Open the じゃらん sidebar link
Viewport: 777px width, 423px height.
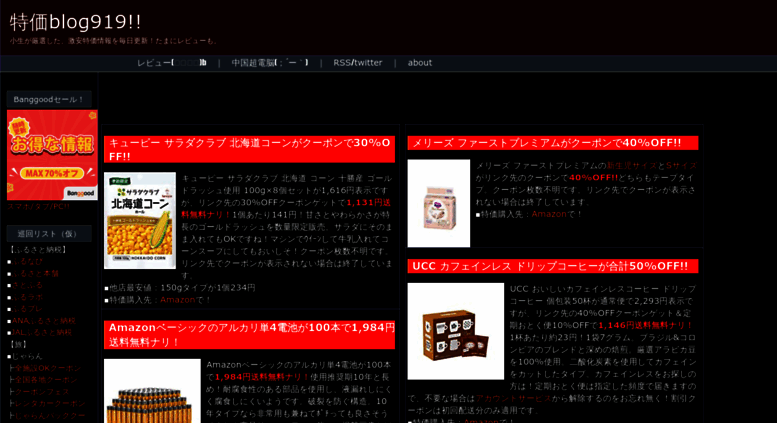click(x=28, y=356)
